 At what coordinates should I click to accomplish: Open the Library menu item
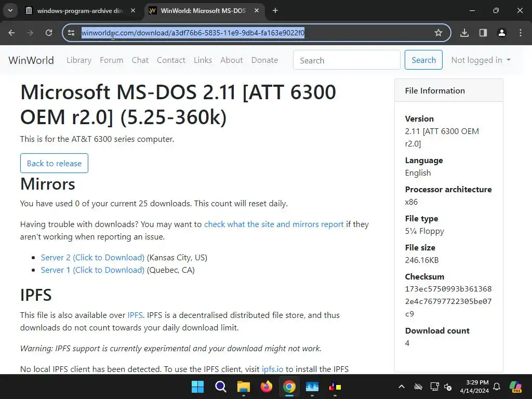point(79,60)
